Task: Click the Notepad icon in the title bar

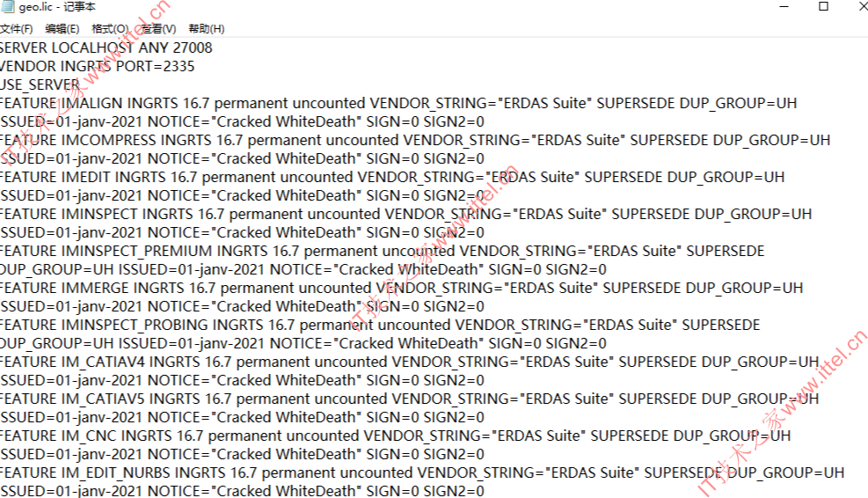Action: click(8, 7)
